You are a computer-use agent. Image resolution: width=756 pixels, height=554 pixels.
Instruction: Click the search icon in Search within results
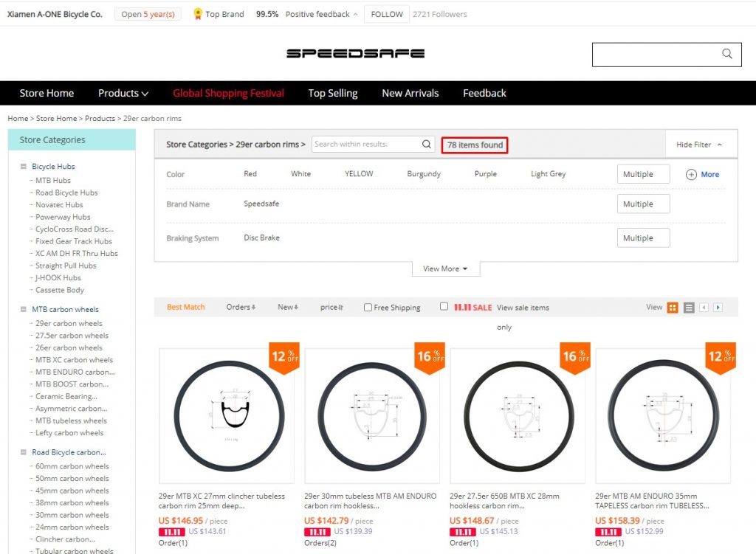[425, 144]
